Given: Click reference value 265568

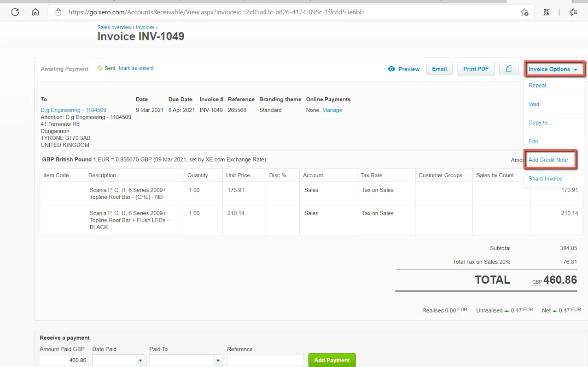Looking at the screenshot, I should tap(237, 110).
